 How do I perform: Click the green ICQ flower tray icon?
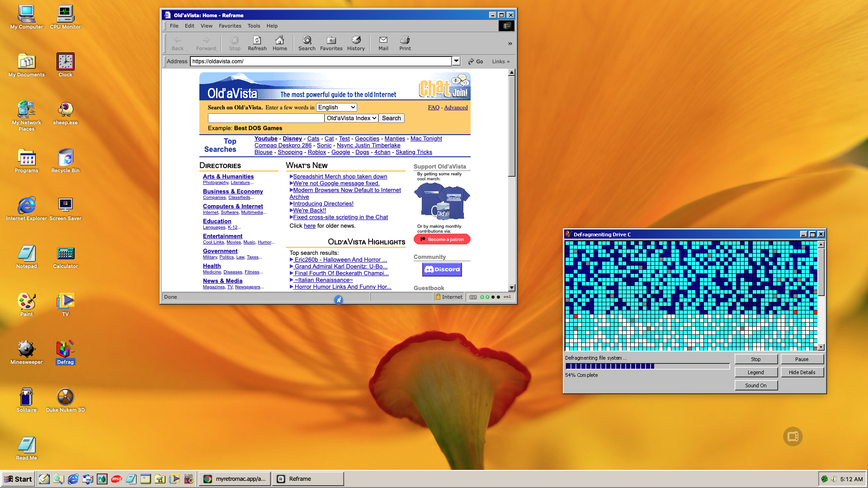pos(825,479)
